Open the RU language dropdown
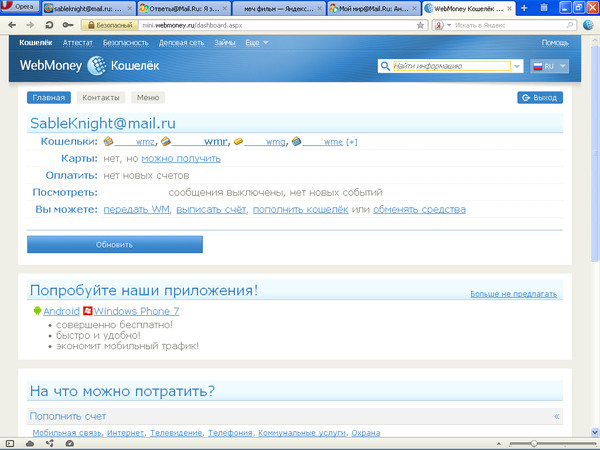The width and height of the screenshot is (600, 450). pyautogui.click(x=549, y=66)
